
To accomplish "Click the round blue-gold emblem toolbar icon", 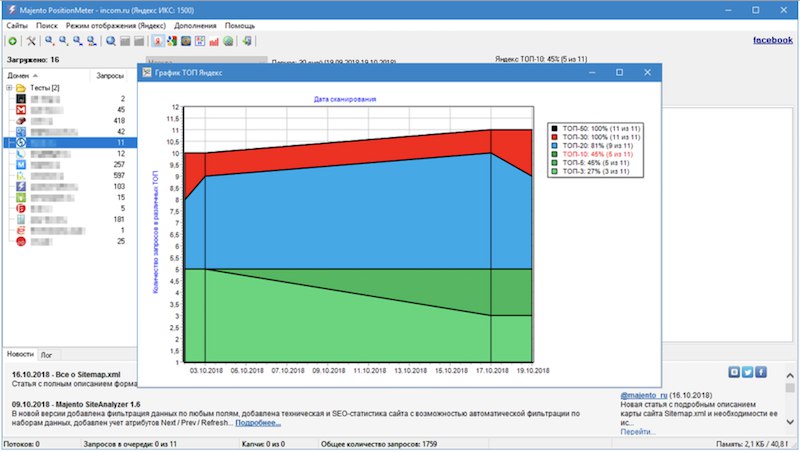I will coord(186,41).
